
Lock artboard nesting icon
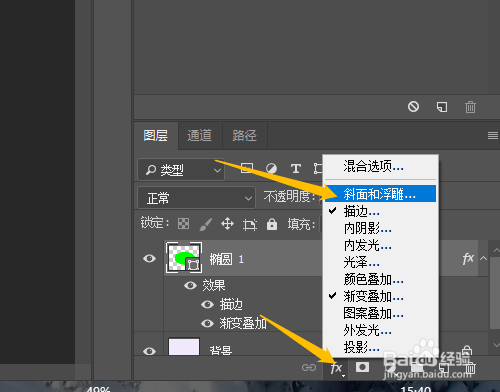(250, 225)
